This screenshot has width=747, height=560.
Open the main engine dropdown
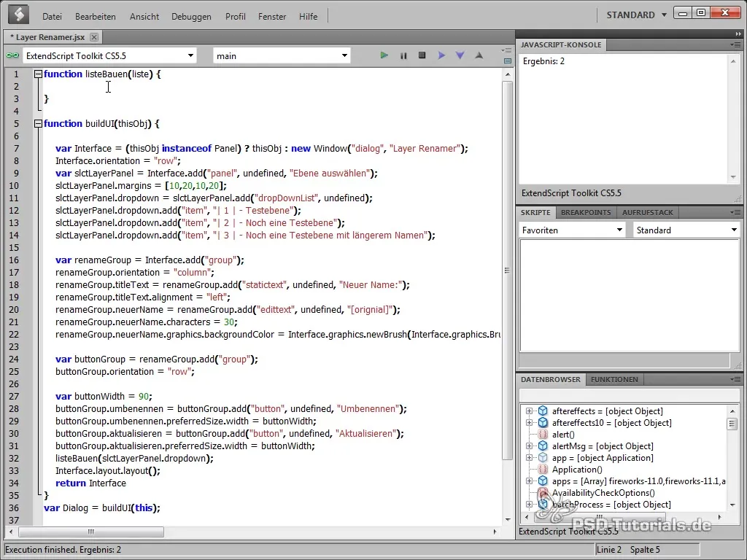click(x=282, y=55)
